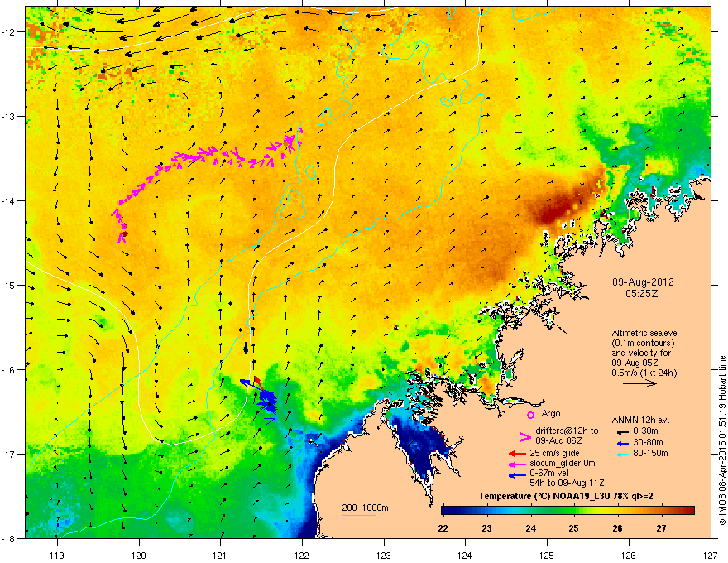Click the 25 cm/s glide legend label
The height and width of the screenshot is (563, 728).
(x=554, y=453)
